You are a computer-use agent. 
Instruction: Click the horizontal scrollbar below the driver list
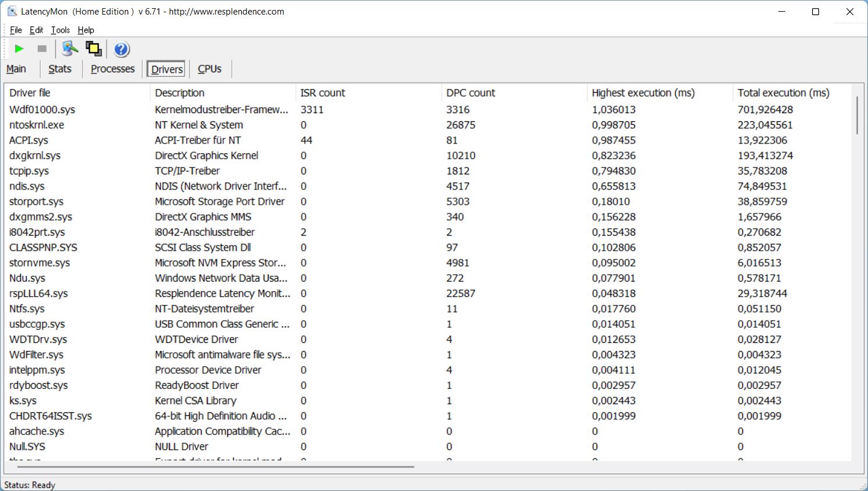[x=216, y=467]
